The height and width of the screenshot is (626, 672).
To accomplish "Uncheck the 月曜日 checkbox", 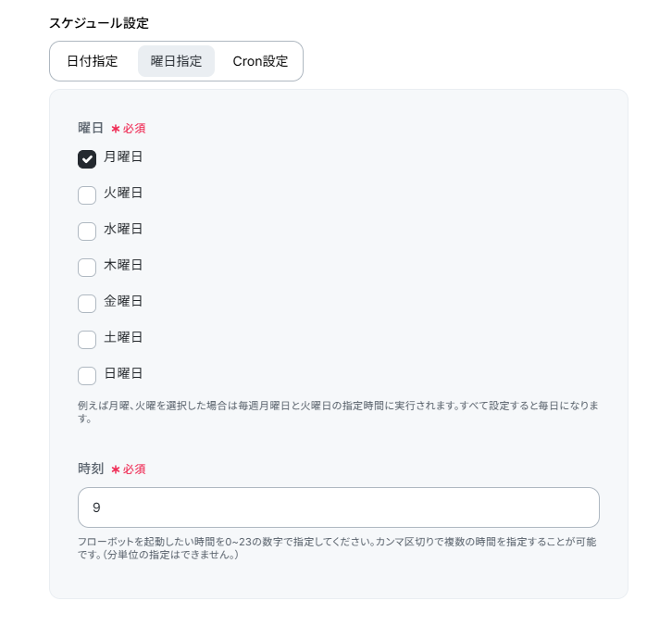I will pyautogui.click(x=87, y=159).
